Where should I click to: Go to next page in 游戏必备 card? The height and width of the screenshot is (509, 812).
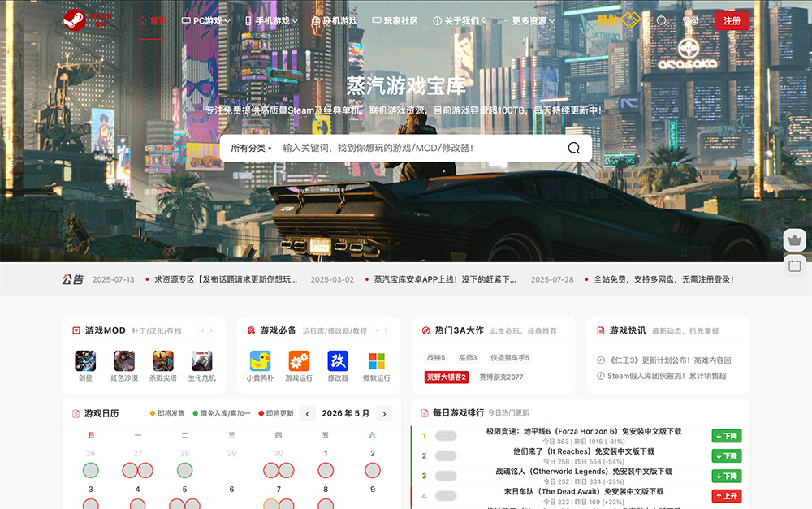pos(387,330)
